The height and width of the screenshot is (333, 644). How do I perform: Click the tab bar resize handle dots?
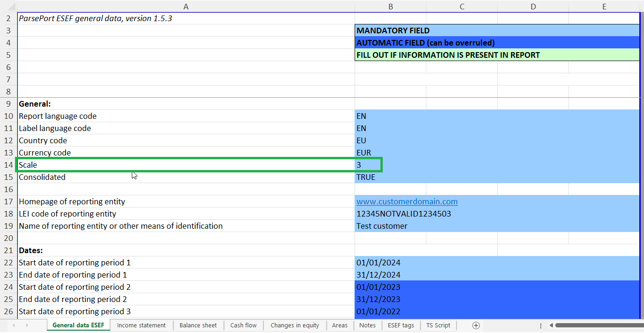click(x=540, y=325)
